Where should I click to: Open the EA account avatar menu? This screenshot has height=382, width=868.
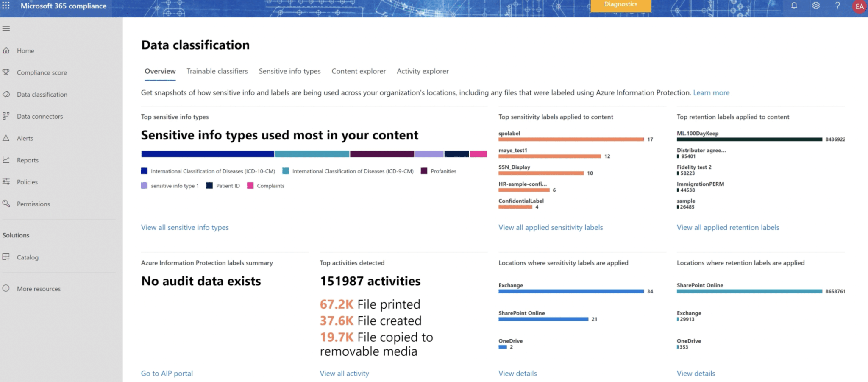click(859, 6)
